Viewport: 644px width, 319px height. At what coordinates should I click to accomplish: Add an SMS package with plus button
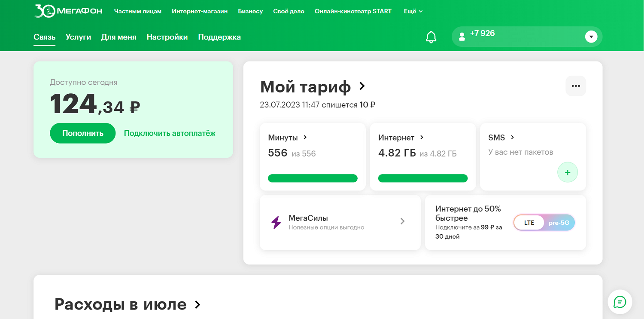(568, 172)
